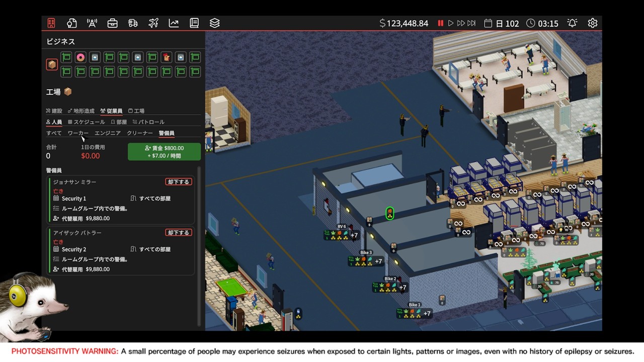Open the 人員 sub-tab
This screenshot has height=362, width=644.
pos(54,122)
